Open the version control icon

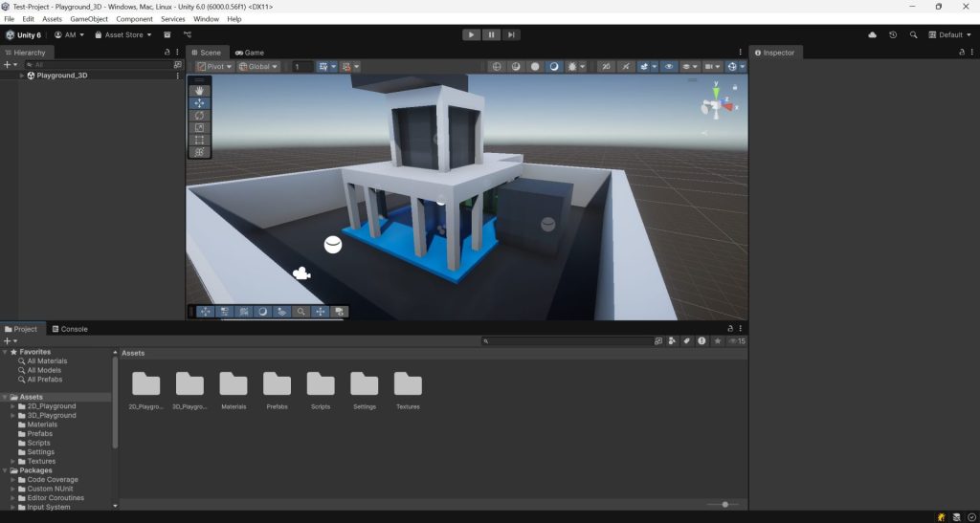(188, 35)
